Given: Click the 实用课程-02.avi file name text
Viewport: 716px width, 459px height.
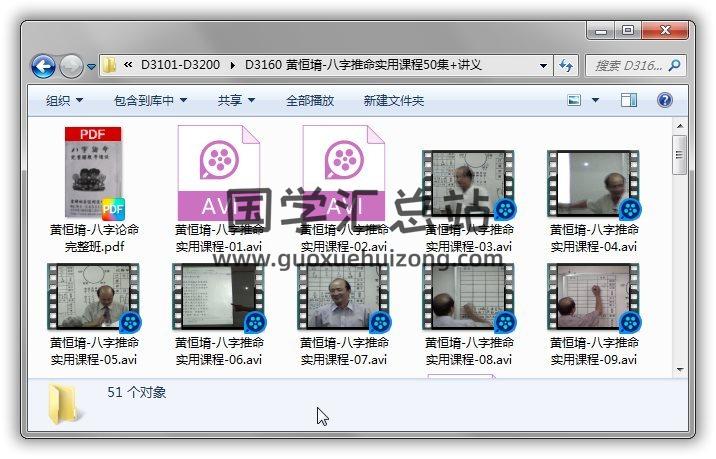Looking at the screenshot, I should (x=344, y=247).
